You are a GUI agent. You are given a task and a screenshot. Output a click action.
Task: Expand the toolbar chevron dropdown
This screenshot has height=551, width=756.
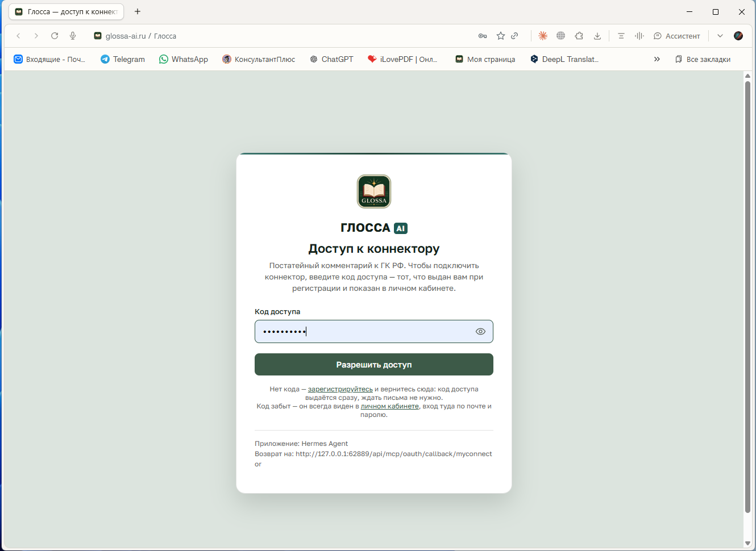(x=720, y=36)
